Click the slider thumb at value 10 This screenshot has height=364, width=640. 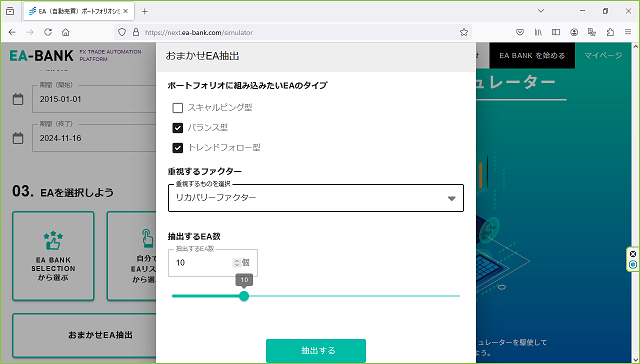point(244,296)
